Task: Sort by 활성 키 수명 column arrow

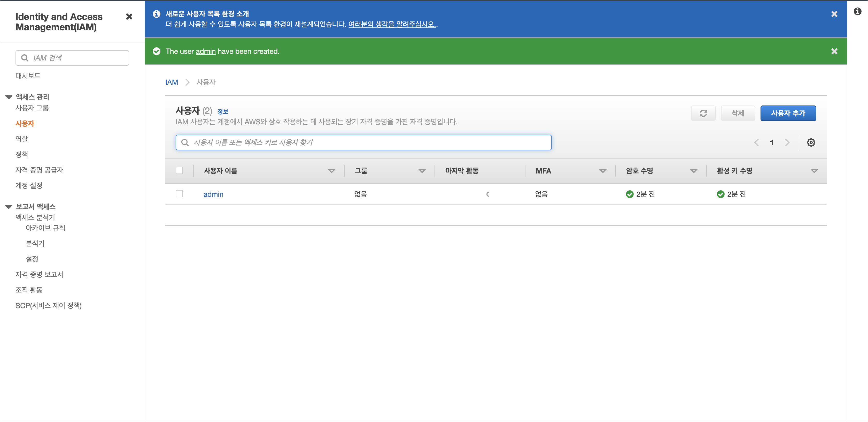Action: (x=814, y=171)
